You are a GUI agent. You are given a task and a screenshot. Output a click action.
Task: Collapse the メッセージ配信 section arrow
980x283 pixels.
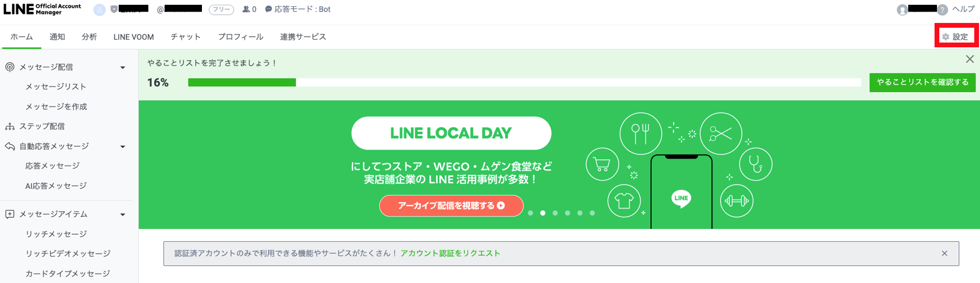(122, 68)
